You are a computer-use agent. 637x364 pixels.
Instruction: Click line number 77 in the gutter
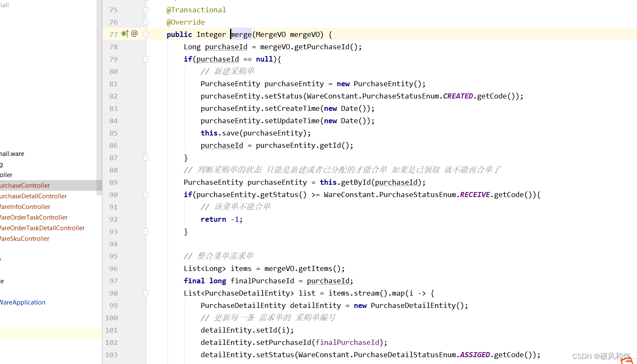(x=113, y=34)
